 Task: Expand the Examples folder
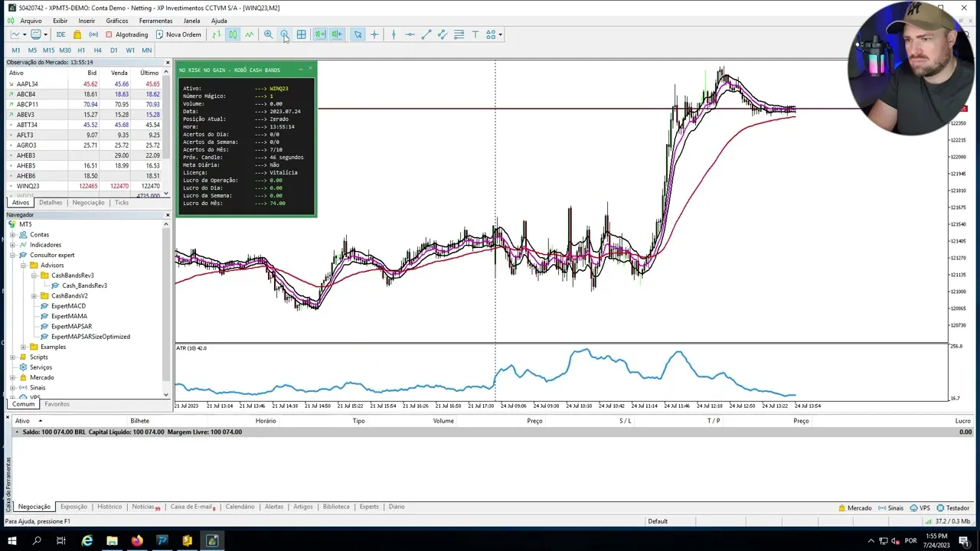click(24, 347)
